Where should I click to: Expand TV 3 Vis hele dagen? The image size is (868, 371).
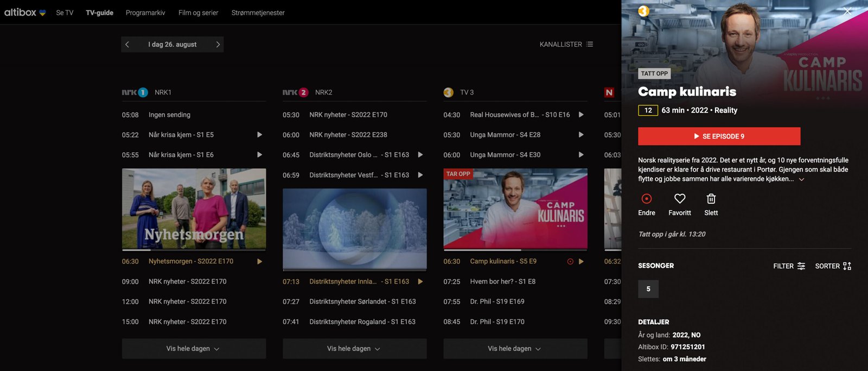515,349
